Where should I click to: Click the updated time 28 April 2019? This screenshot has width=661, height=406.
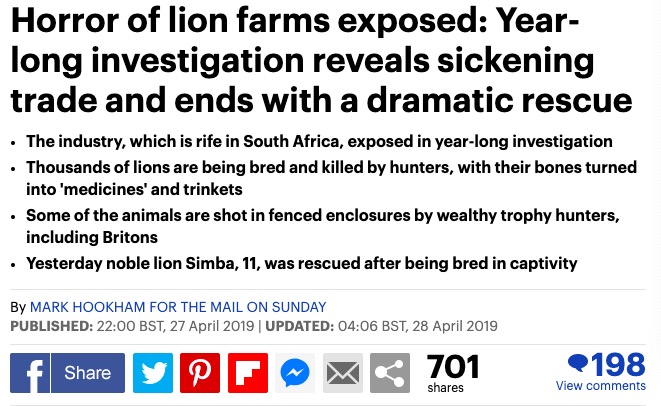click(455, 326)
